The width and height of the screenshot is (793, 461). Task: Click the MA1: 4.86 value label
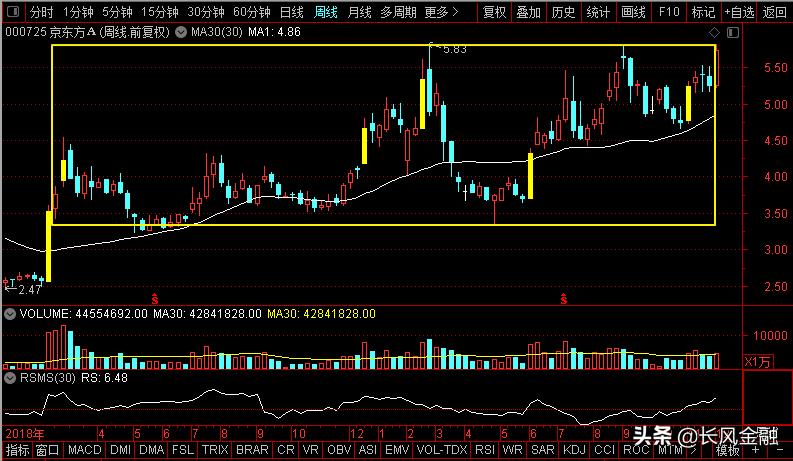(x=275, y=32)
